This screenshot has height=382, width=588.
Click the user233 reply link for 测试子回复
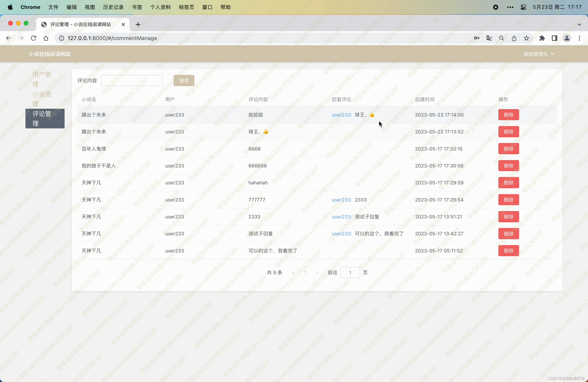(x=341, y=217)
